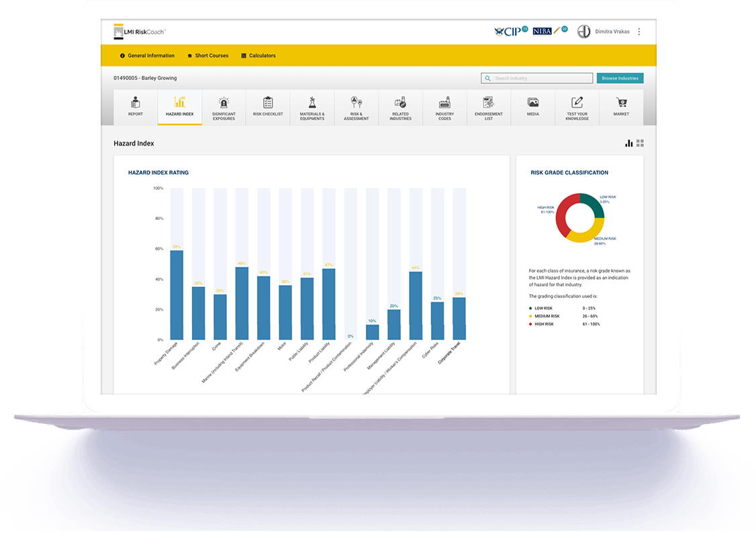Select the Media section icon

tap(532, 107)
